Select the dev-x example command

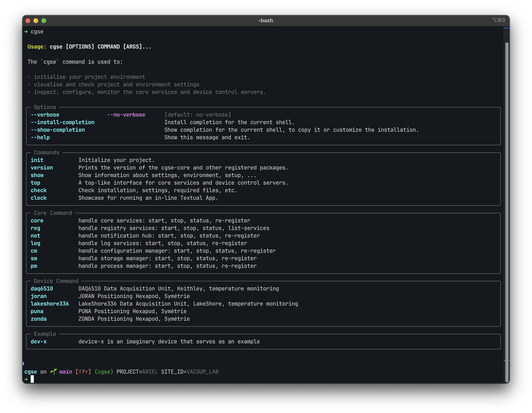(38, 341)
